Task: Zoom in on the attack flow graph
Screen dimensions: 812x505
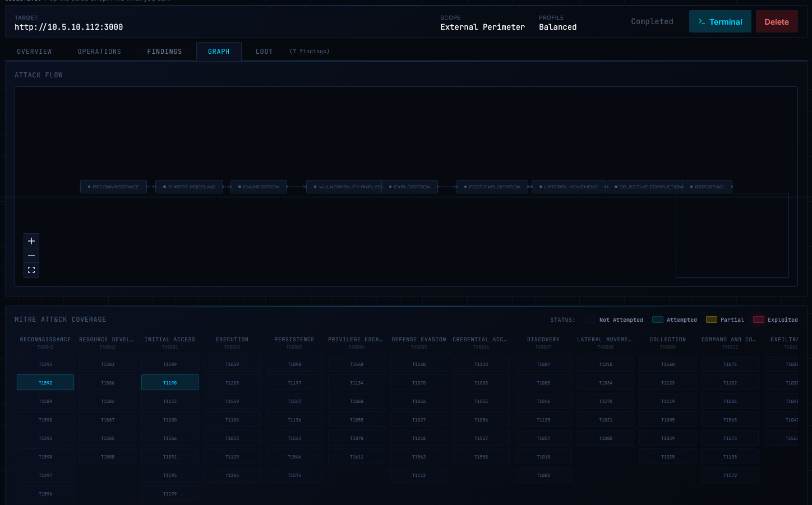Action: click(x=31, y=241)
